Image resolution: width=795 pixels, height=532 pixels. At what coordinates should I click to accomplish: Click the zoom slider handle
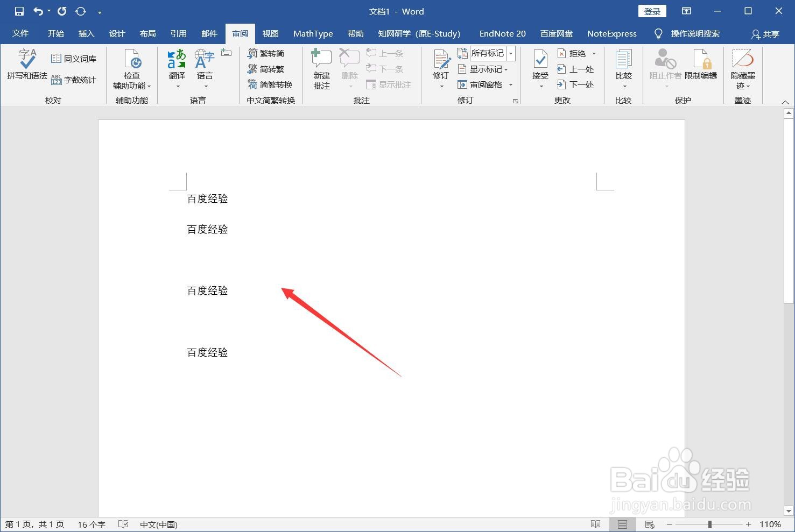pos(710,524)
